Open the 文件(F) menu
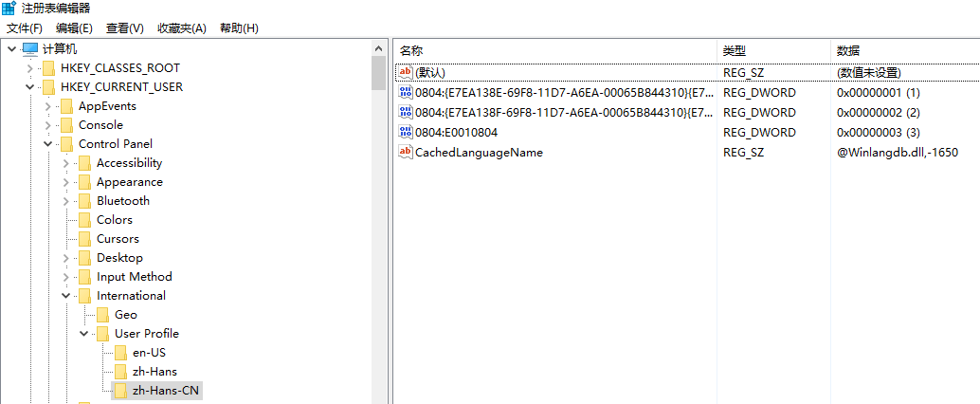This screenshot has height=404, width=980. click(x=25, y=28)
